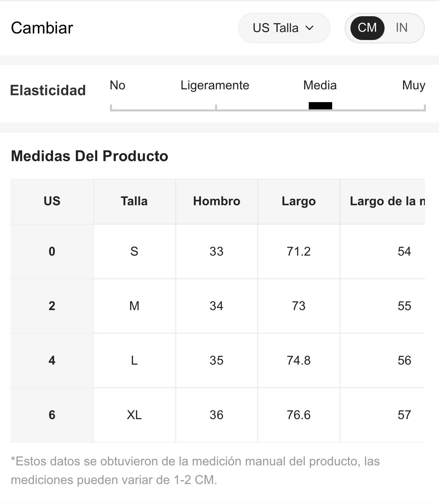
Task: Click the Cambiar label
Action: point(42,28)
